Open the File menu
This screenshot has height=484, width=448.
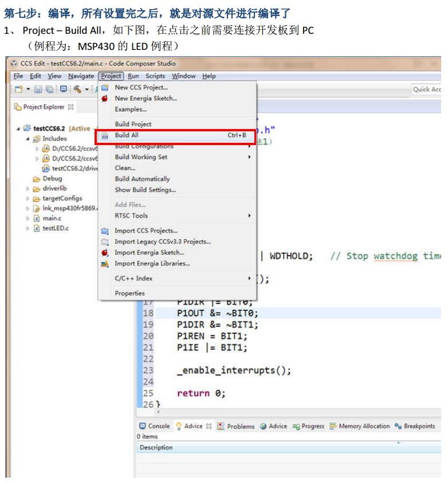[x=18, y=76]
